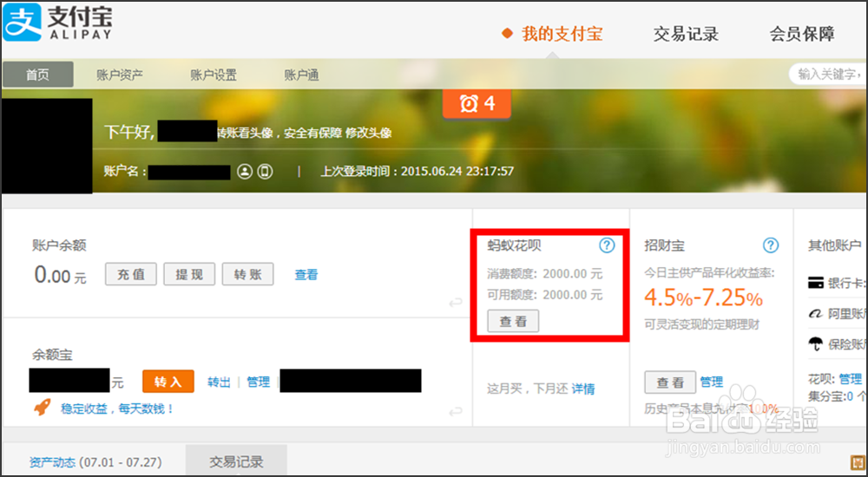Click the 资产动态 (07.01 - 07.27) tab
This screenshot has height=477, width=868.
95,461
